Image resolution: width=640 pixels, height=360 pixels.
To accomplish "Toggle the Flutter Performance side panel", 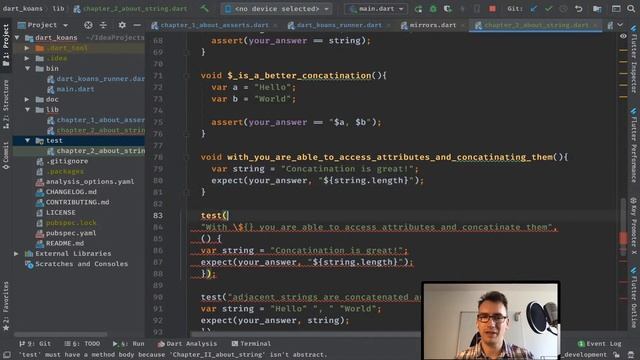I will (x=634, y=146).
